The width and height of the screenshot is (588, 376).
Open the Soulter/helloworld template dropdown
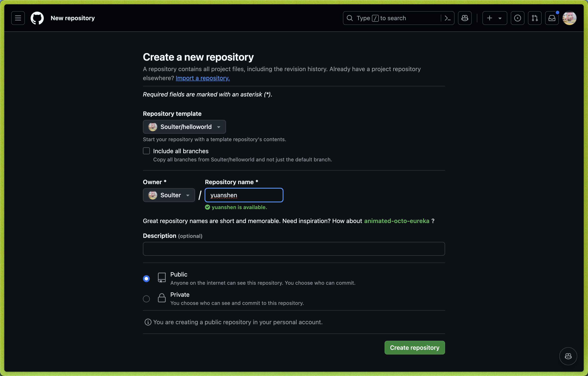pos(184,127)
